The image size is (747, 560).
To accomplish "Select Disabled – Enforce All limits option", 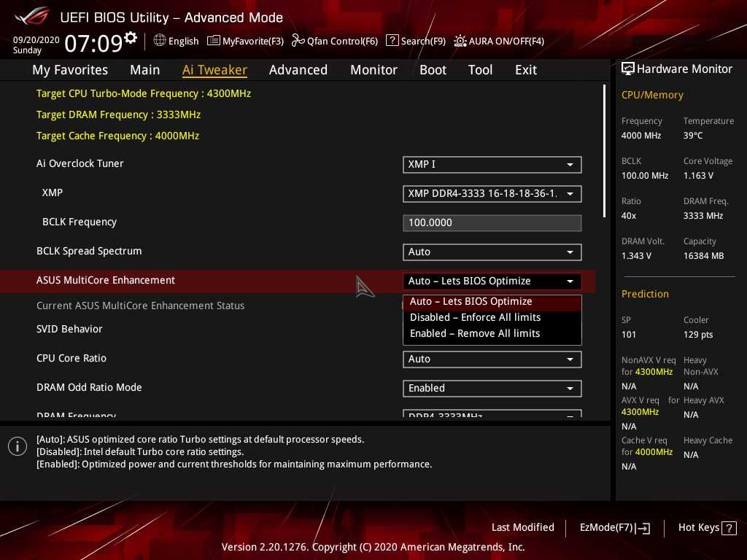I will [x=476, y=318].
